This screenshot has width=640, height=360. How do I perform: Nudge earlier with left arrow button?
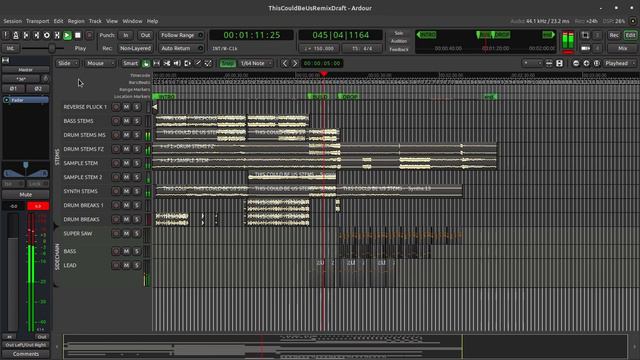pyautogui.click(x=284, y=63)
